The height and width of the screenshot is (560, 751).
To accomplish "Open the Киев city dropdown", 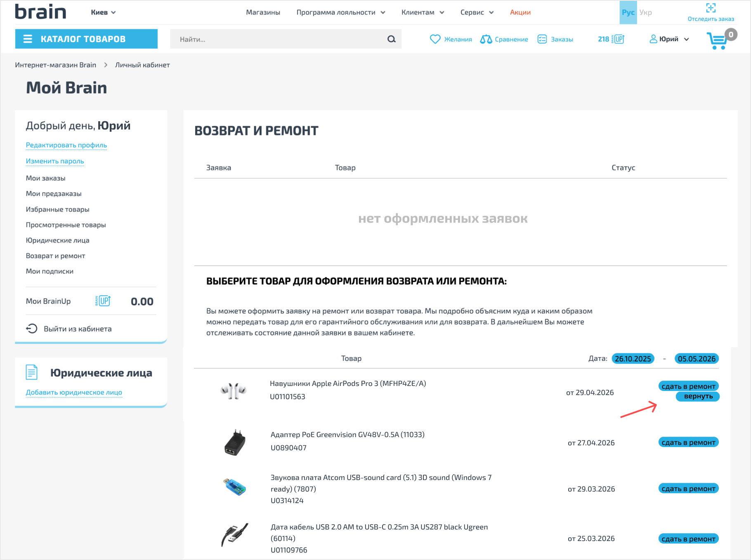I will [x=103, y=12].
